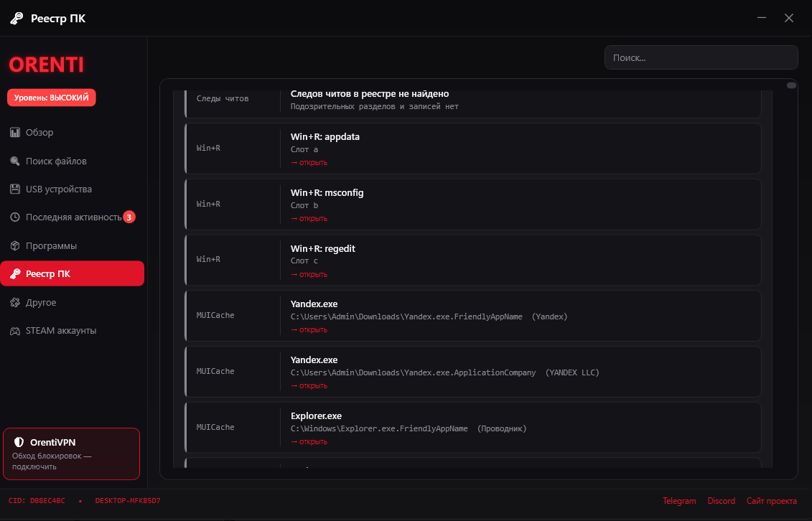Click открыть under Yandex.exe ApplicationCompany entry

pyautogui.click(x=309, y=385)
